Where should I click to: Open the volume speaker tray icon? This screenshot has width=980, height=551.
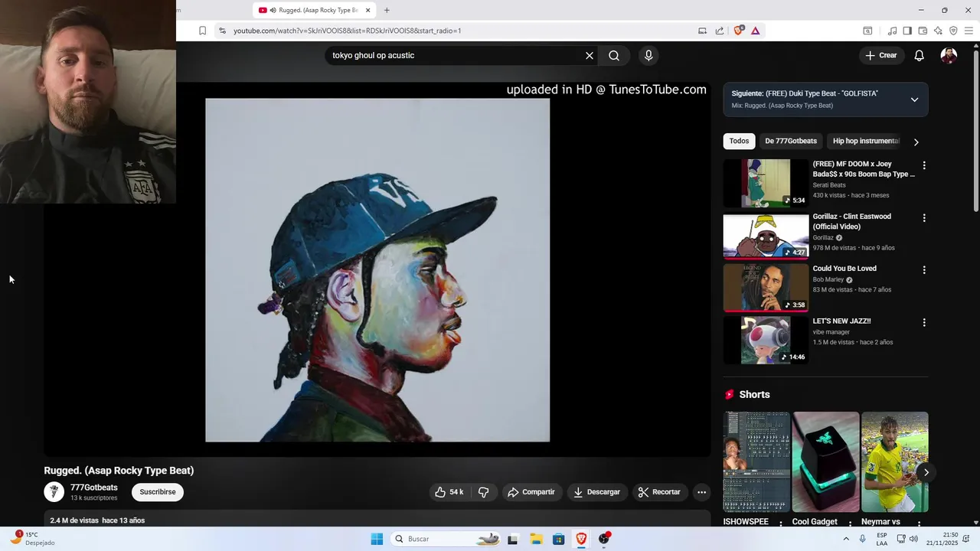913,539
